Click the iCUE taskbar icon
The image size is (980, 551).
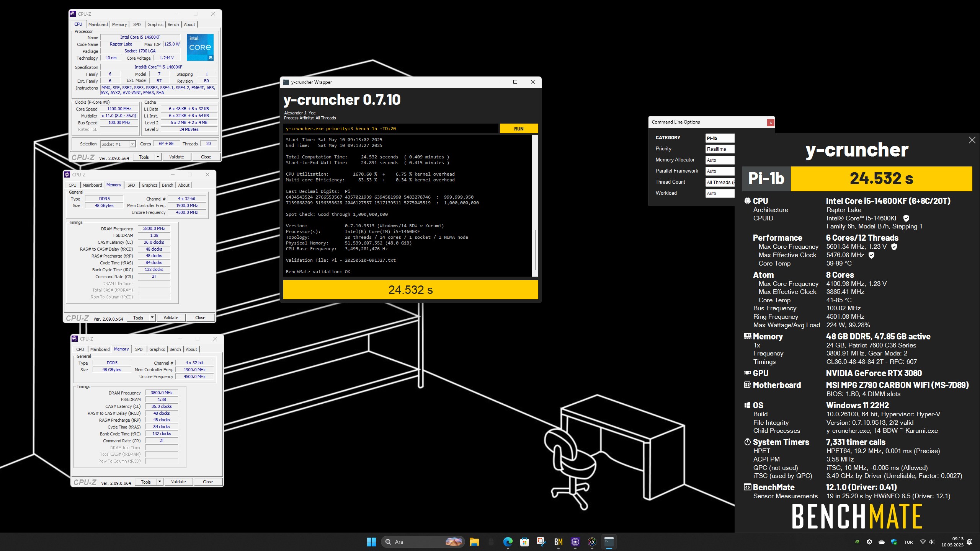click(592, 542)
